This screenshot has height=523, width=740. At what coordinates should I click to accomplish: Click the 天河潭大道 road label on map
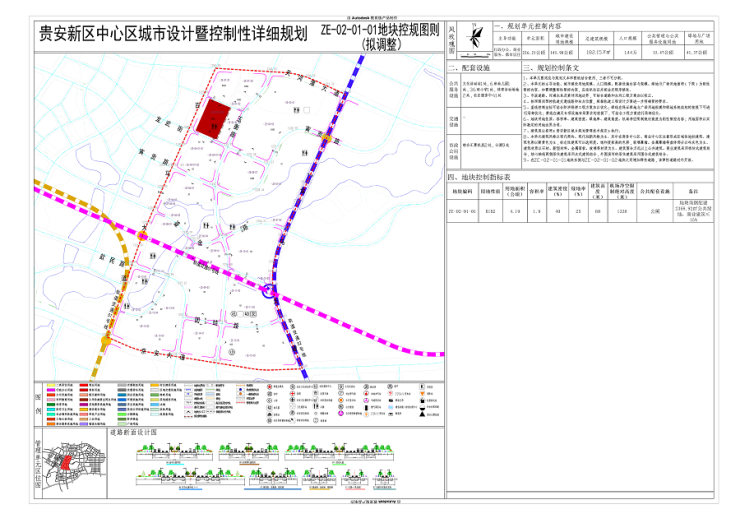[x=312, y=84]
